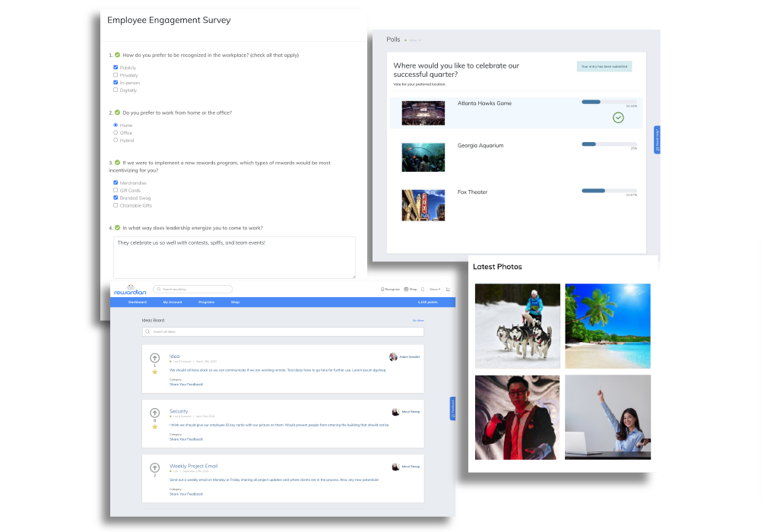
Task: Click the Rewardian logo
Action: click(130, 290)
